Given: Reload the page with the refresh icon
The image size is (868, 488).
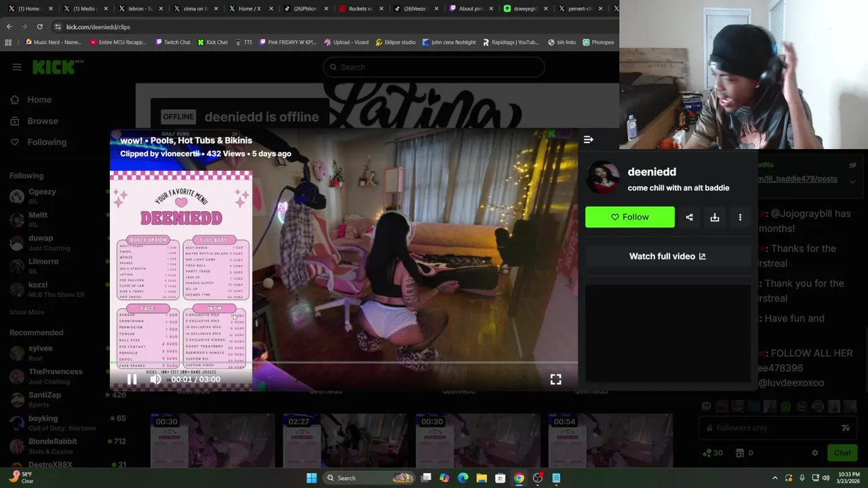Looking at the screenshot, I should (39, 26).
